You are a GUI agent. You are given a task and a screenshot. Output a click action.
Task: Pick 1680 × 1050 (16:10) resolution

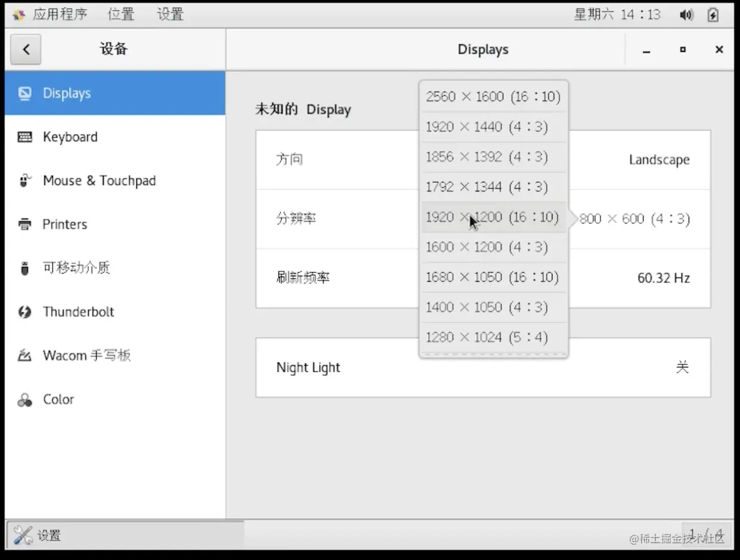click(493, 277)
